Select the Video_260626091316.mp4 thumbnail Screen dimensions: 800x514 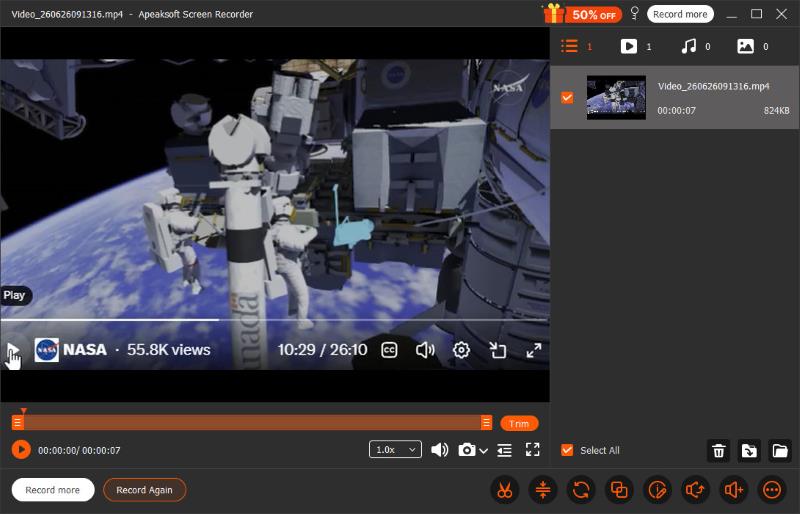(616, 97)
